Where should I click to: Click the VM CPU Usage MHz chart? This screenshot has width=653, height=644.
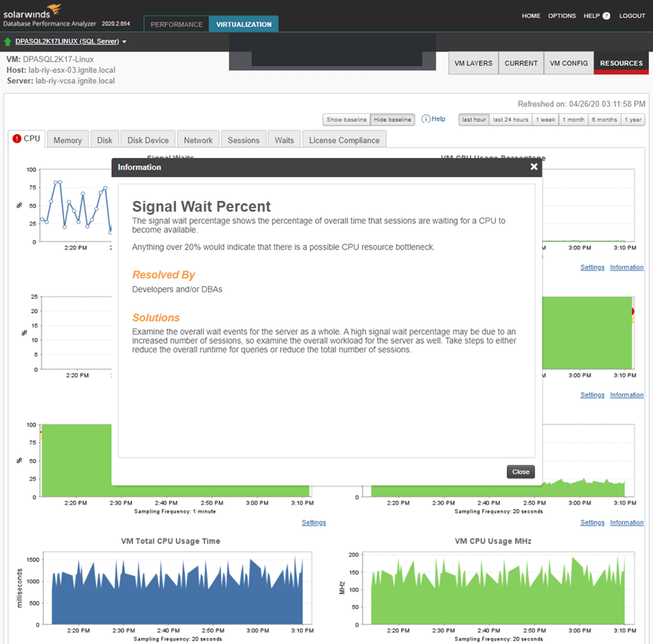click(498, 589)
